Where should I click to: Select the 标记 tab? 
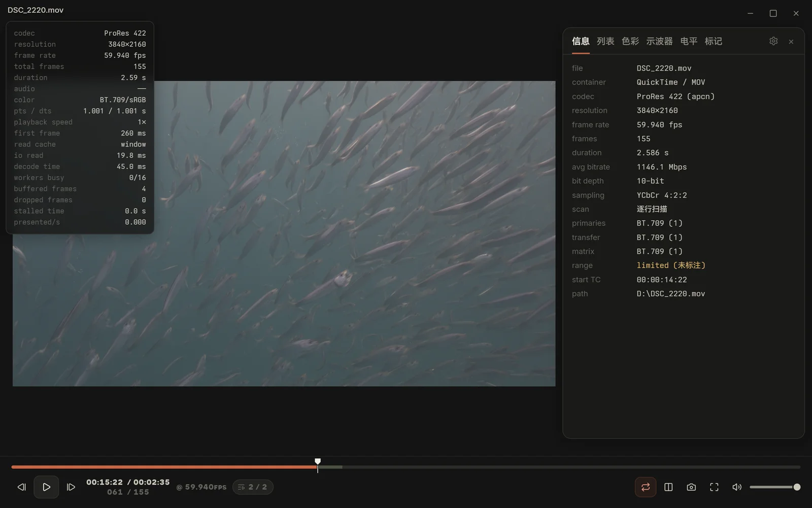point(714,41)
